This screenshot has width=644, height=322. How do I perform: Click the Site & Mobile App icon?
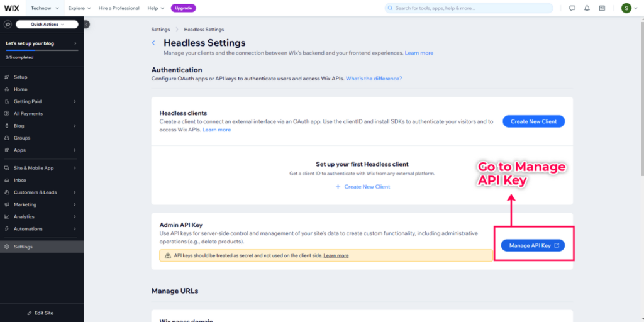[6, 168]
